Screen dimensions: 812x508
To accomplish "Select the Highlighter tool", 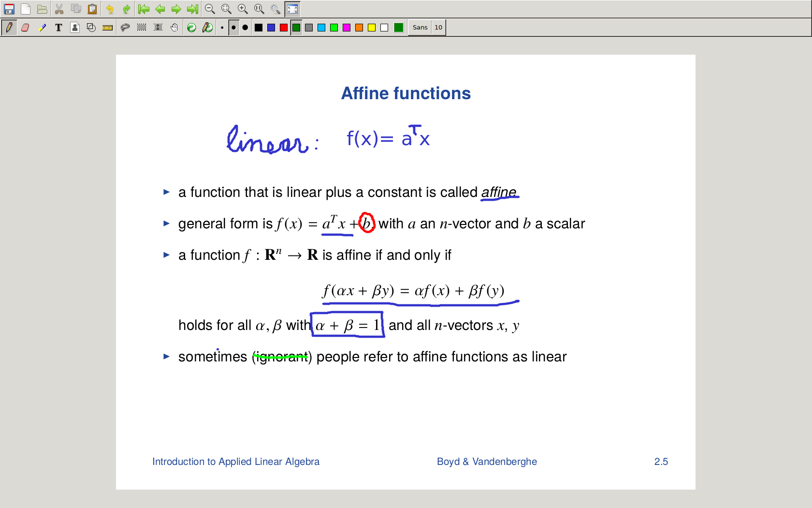I will [42, 28].
